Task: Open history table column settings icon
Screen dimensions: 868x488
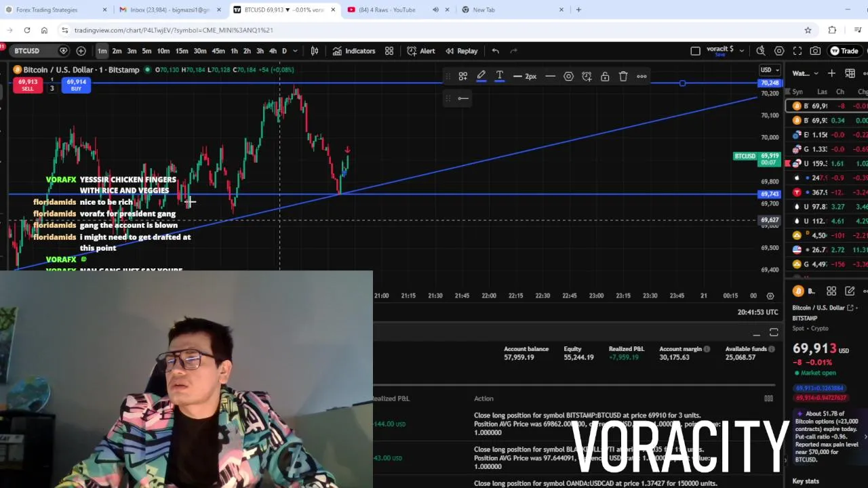Action: pyautogui.click(x=768, y=399)
